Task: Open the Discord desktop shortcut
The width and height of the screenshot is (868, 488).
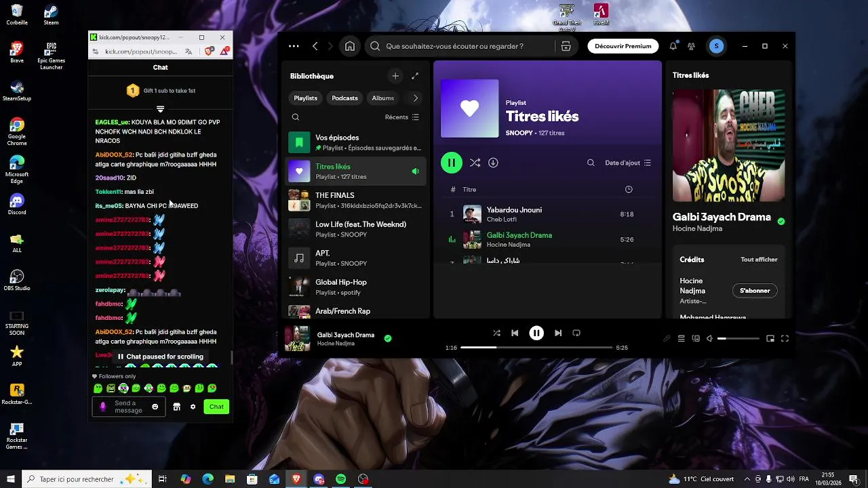Action: tap(17, 204)
